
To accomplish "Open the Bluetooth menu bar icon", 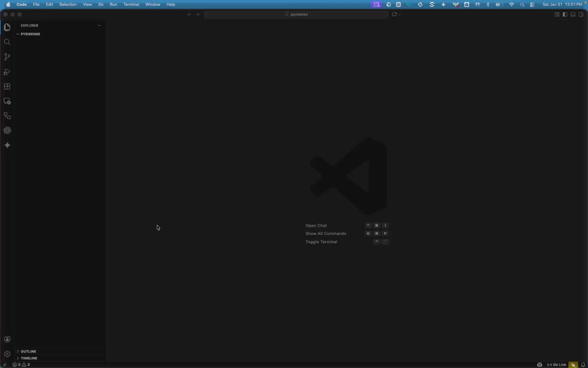I will coord(488,5).
